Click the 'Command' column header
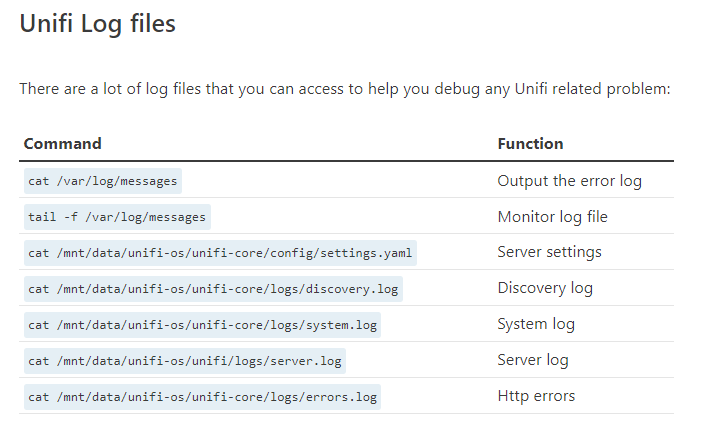 coord(62,144)
